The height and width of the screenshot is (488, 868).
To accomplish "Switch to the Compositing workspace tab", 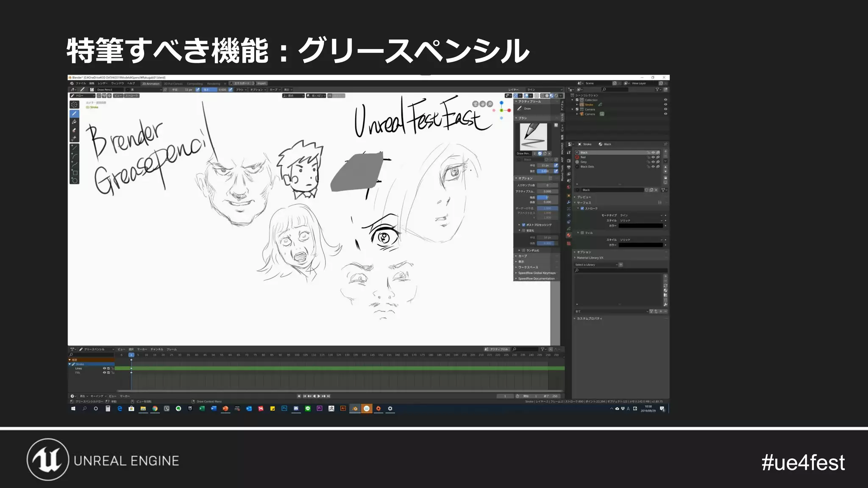I will point(195,84).
